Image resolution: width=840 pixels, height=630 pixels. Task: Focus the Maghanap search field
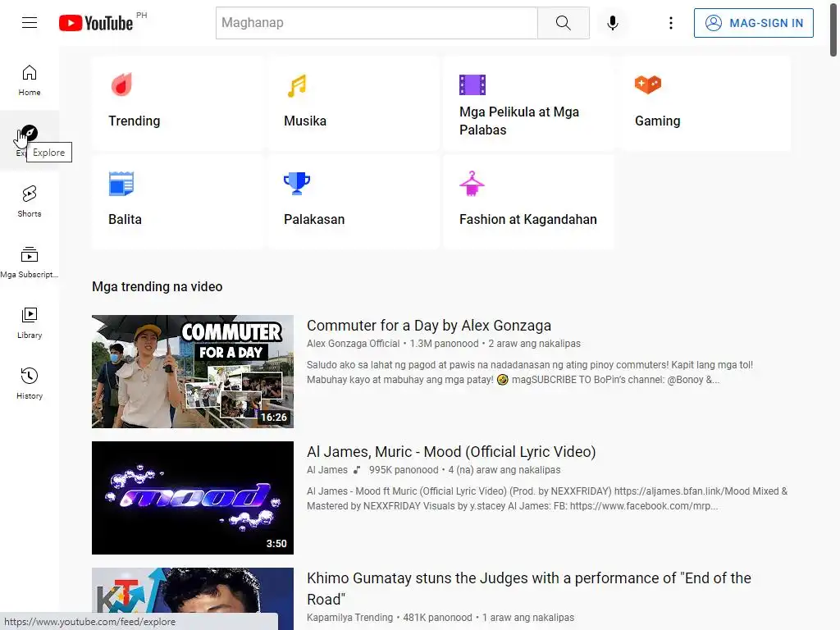coord(377,23)
